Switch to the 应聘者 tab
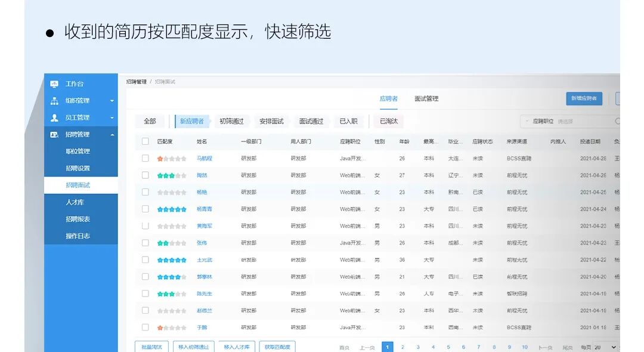Image resolution: width=644 pixels, height=352 pixels. tap(389, 98)
